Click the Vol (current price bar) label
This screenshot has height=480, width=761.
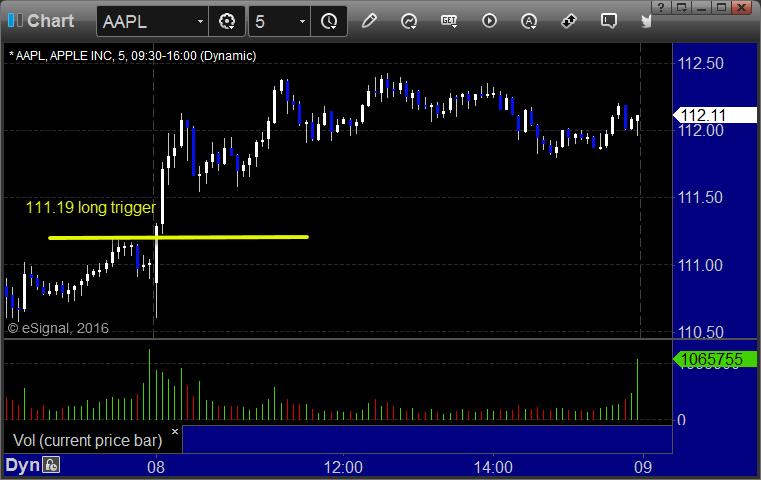pos(88,440)
